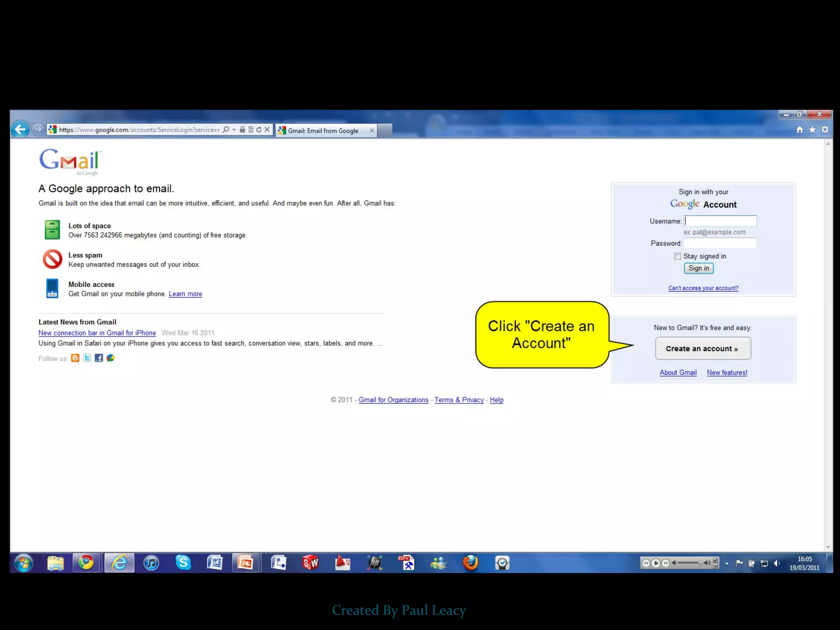The width and height of the screenshot is (840, 630).
Task: Click the scrollbar down arrow
Action: pos(828,547)
